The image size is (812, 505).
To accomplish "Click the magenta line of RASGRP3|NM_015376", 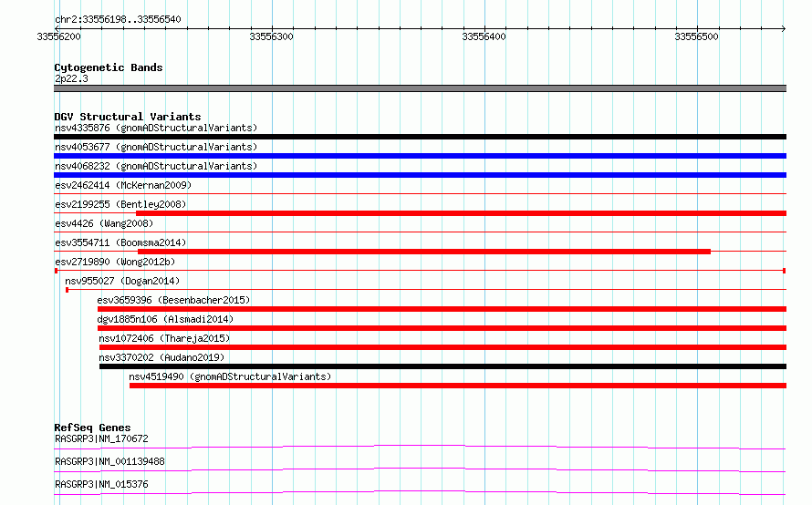I will click(420, 492).
